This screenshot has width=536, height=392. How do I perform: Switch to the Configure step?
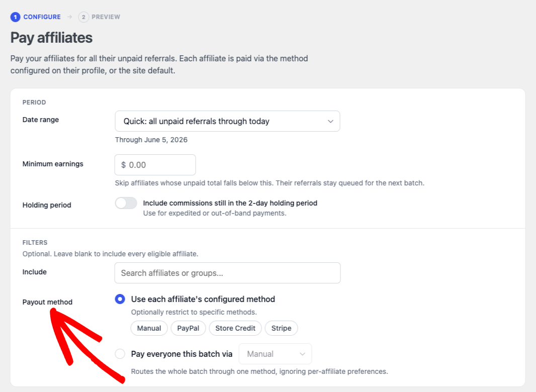pyautogui.click(x=42, y=17)
